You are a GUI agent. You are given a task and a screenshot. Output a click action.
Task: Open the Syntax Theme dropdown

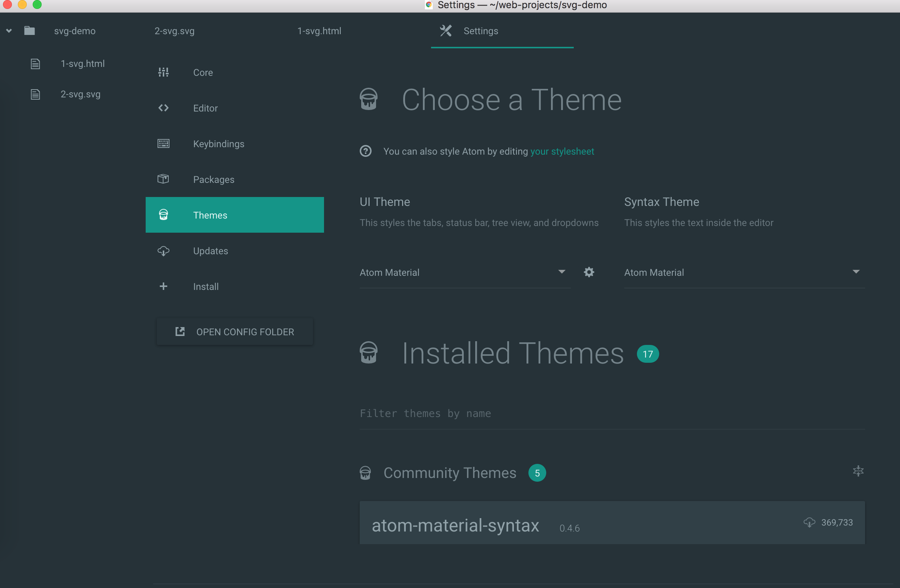click(x=744, y=273)
